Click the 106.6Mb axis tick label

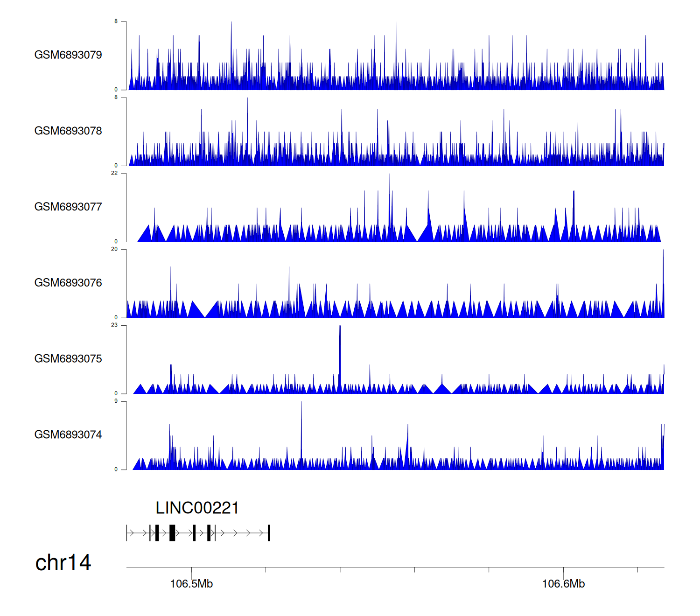(x=563, y=584)
